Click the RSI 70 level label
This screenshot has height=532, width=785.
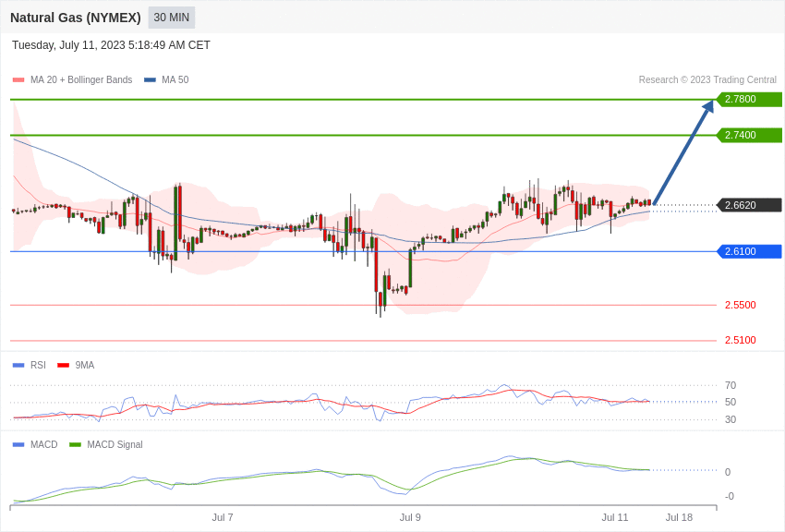730,385
